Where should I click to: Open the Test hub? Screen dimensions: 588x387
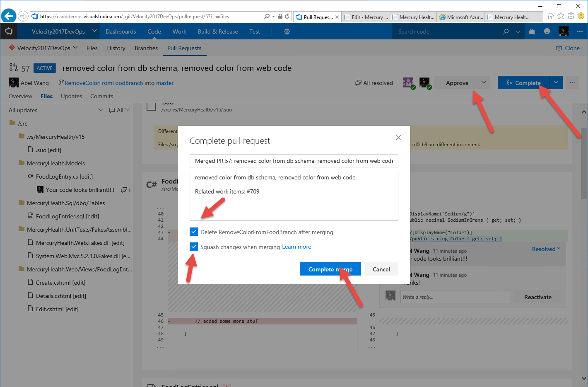coord(255,31)
